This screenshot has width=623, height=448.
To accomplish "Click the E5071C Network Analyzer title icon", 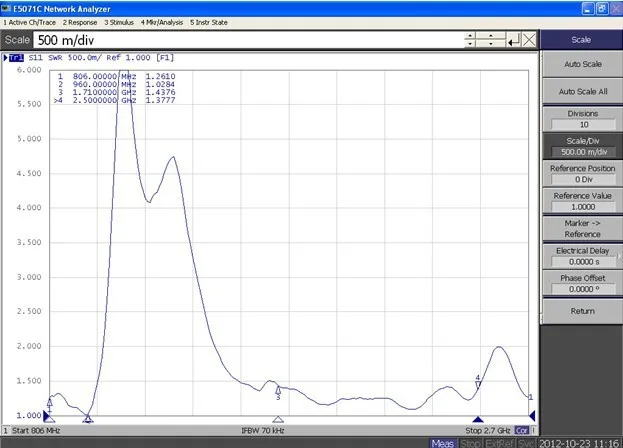I will coord(6,8).
